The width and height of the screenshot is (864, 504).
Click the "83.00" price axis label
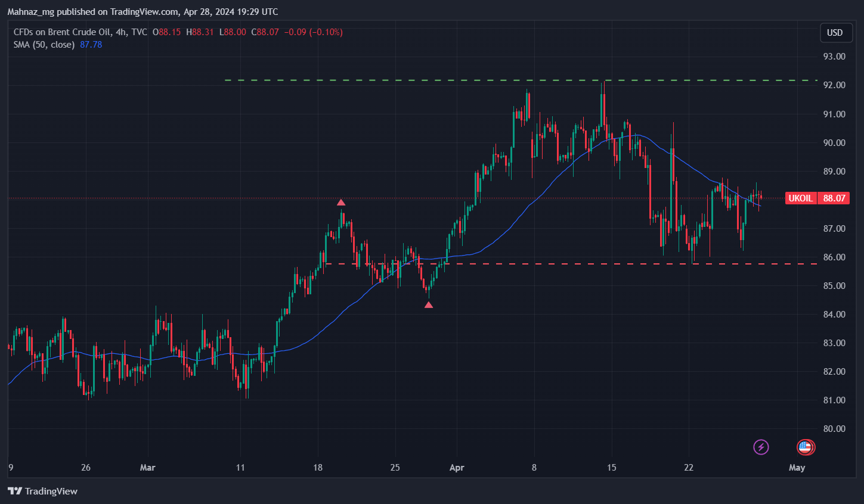[x=834, y=343]
